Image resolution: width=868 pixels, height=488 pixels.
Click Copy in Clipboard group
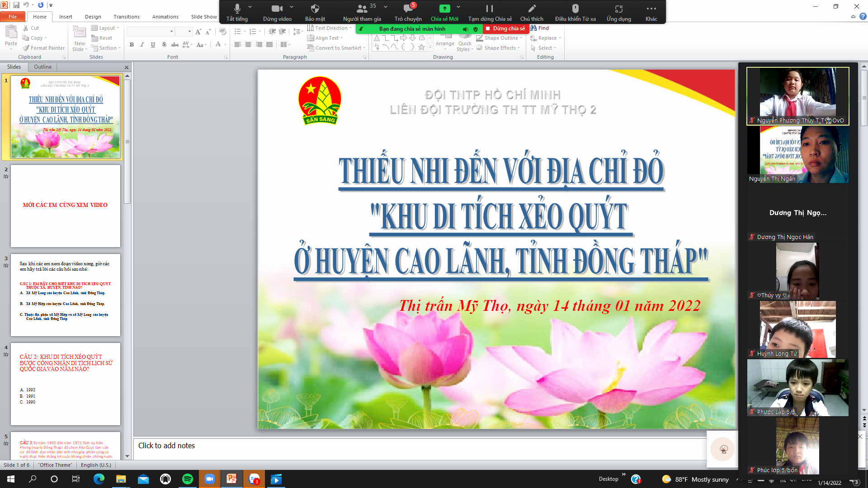pyautogui.click(x=35, y=38)
